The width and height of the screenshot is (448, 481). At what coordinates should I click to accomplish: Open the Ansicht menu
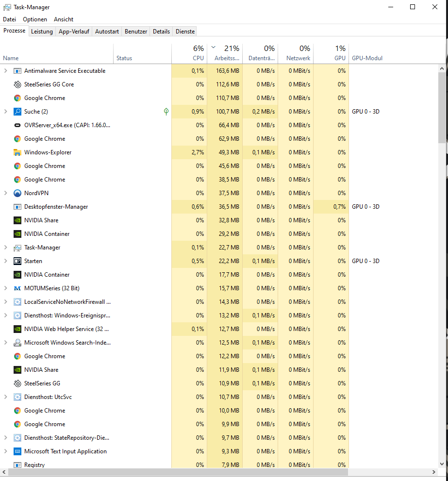pyautogui.click(x=64, y=19)
